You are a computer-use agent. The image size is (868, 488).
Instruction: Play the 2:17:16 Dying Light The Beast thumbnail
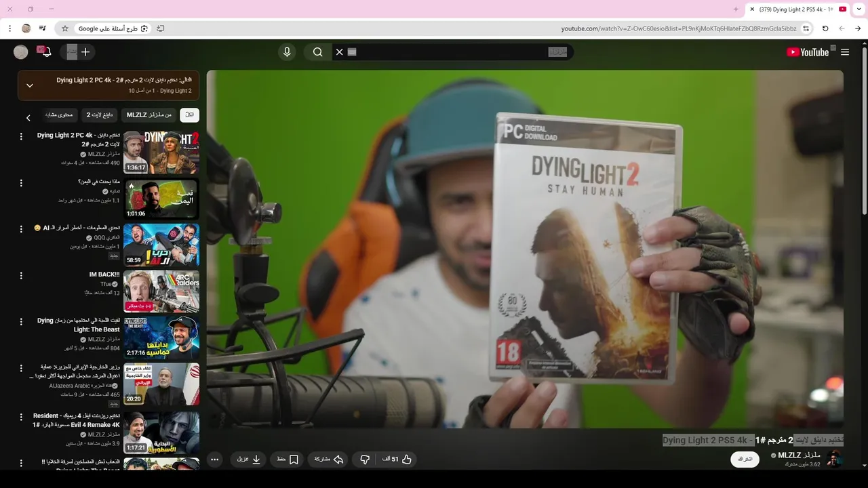[161, 338]
